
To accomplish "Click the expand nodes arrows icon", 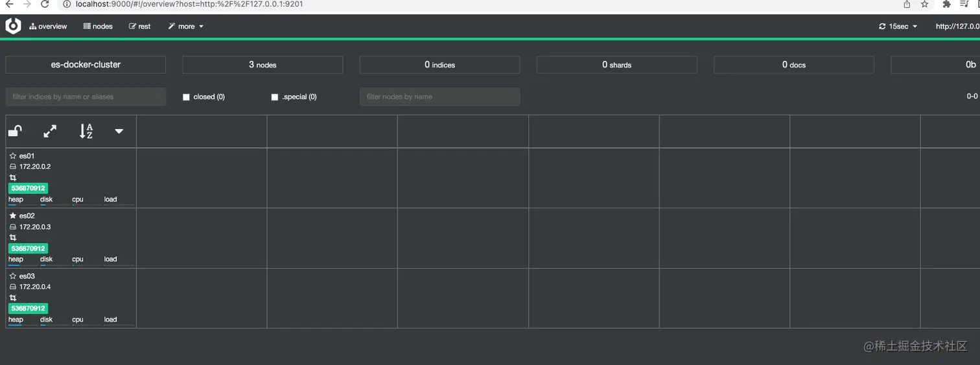I will pyautogui.click(x=50, y=132).
